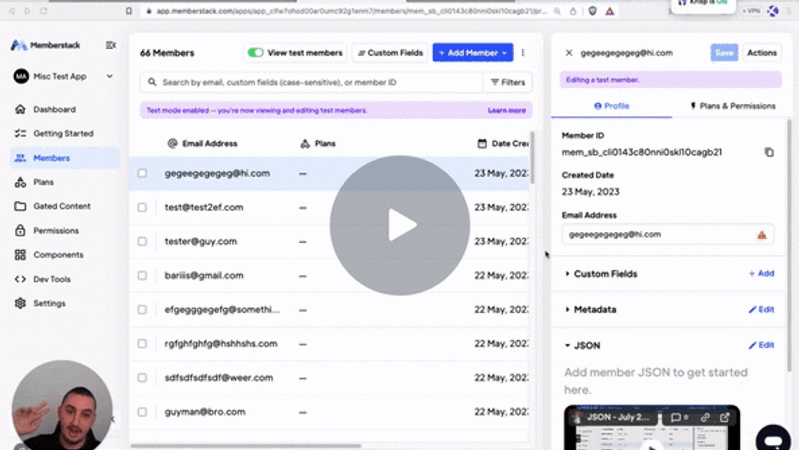This screenshot has width=799, height=450.
Task: Expand the Metadata section
Action: click(x=591, y=309)
